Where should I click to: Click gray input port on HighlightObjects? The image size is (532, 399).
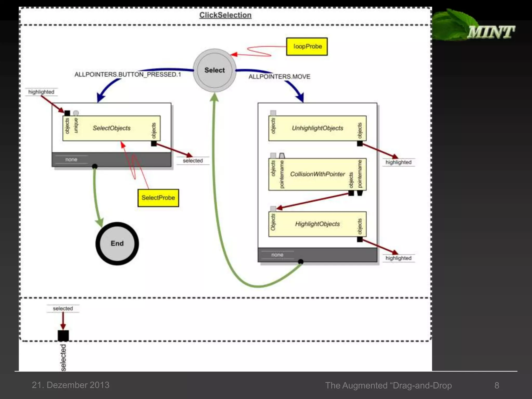[x=273, y=209]
